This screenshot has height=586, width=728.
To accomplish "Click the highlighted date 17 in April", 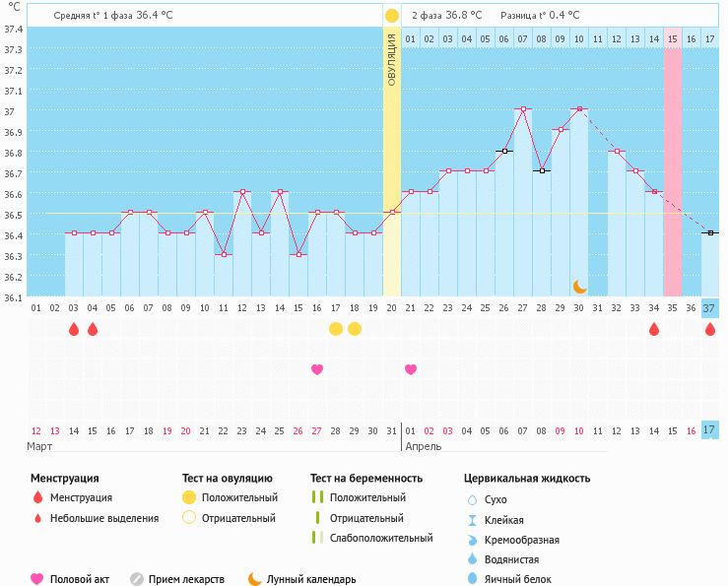I will pyautogui.click(x=710, y=430).
